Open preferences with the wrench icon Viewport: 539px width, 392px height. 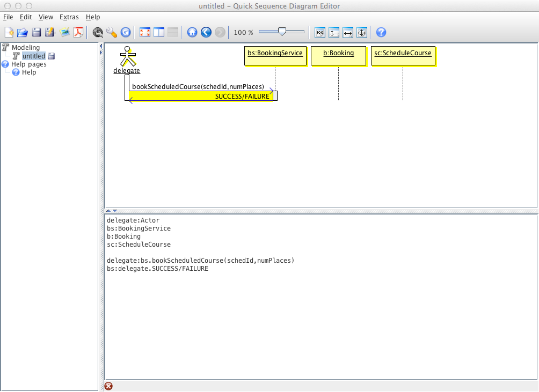(112, 32)
